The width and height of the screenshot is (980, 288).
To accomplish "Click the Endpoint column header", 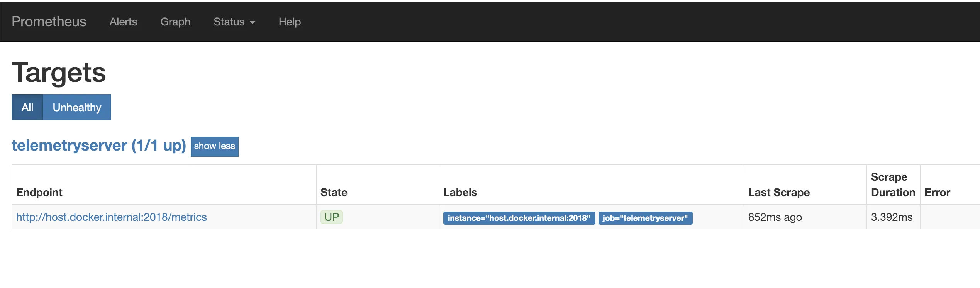I will (39, 192).
